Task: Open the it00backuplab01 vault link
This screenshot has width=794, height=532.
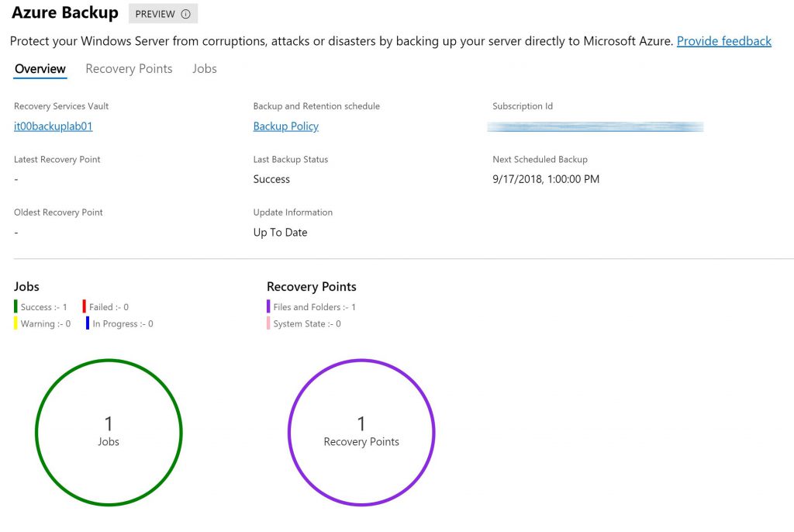Action: tap(54, 126)
